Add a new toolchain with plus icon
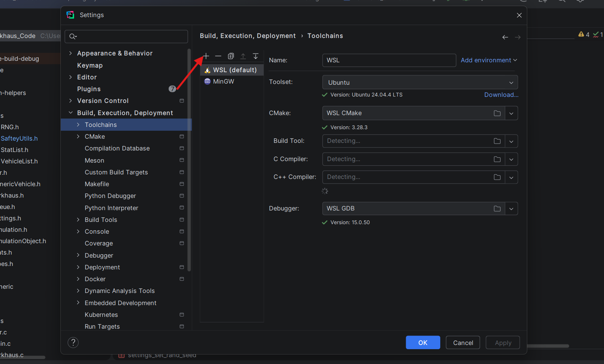Image resolution: width=604 pixels, height=364 pixels. (x=206, y=56)
